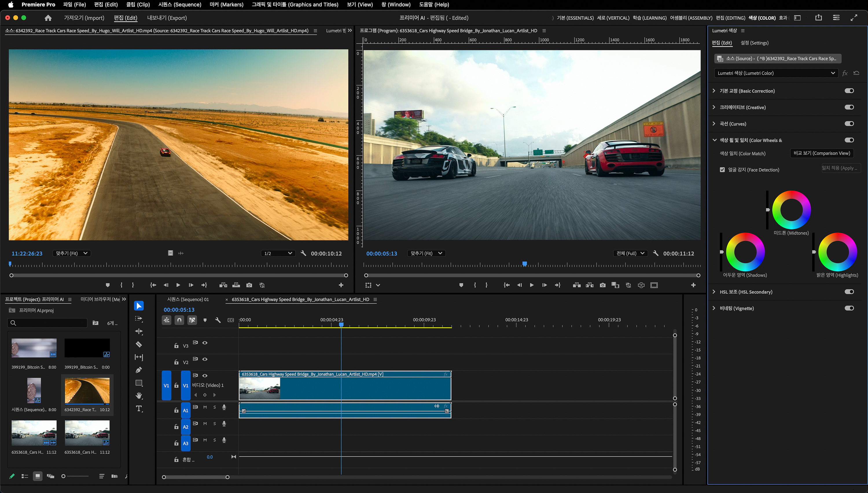
Task: Toggle the snap magnet in the timeline
Action: (179, 320)
